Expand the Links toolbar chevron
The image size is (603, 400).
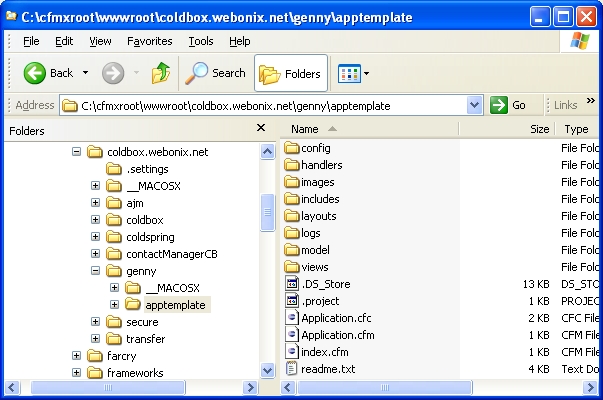590,101
